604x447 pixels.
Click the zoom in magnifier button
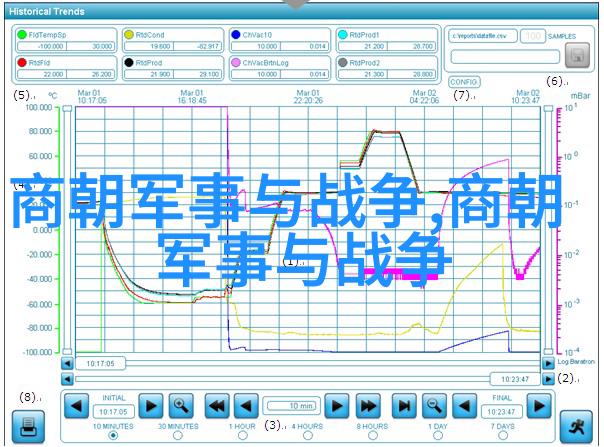(x=181, y=406)
